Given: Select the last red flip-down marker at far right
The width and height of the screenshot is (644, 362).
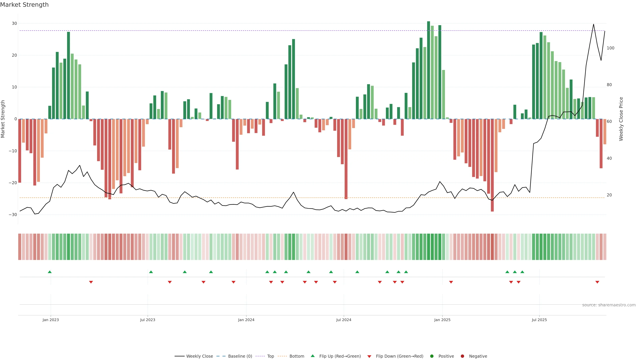Looking at the screenshot, I should pyautogui.click(x=597, y=282).
